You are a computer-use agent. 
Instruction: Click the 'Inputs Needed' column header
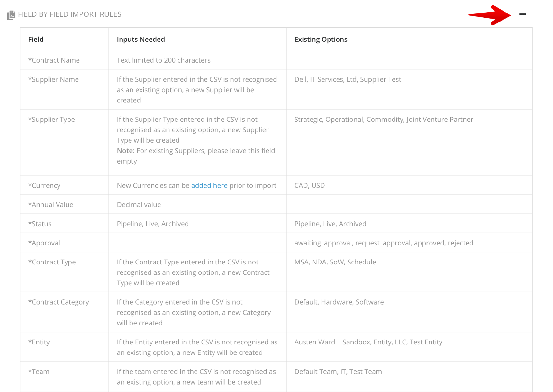(x=141, y=39)
